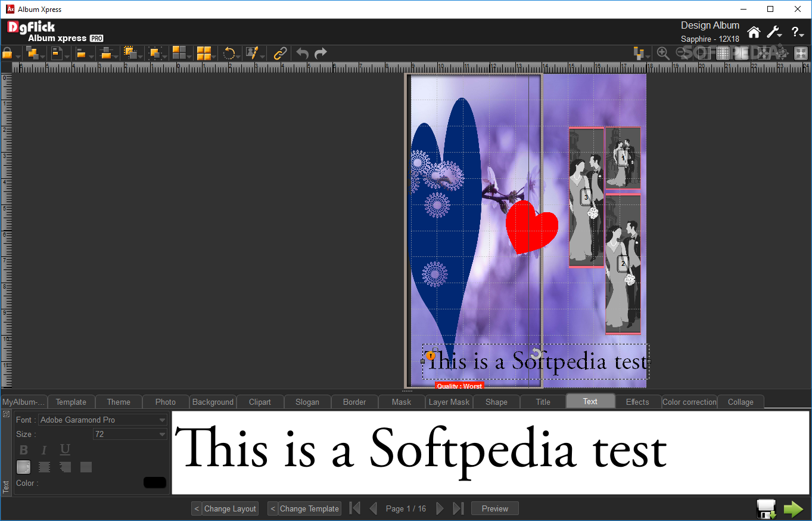Open the Background tab
Screen dimensions: 812x521
[x=213, y=402]
